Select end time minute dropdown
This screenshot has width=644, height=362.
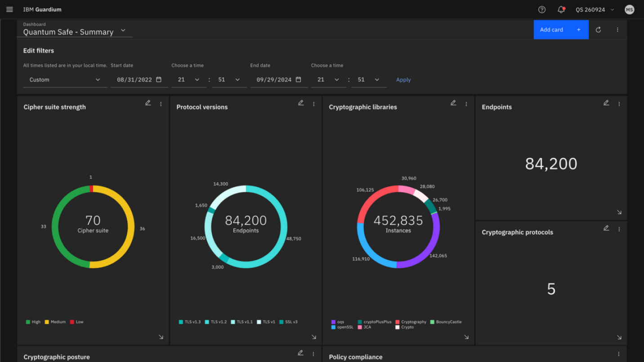pyautogui.click(x=369, y=80)
